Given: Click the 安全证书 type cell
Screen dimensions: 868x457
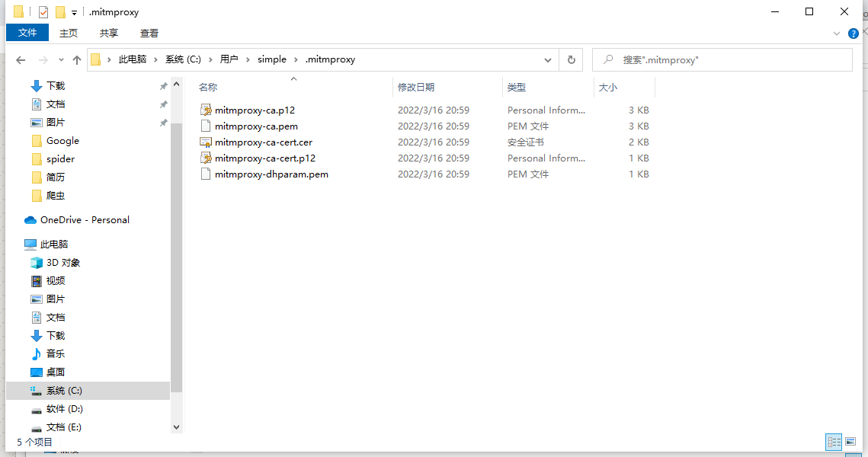Looking at the screenshot, I should click(x=526, y=142).
